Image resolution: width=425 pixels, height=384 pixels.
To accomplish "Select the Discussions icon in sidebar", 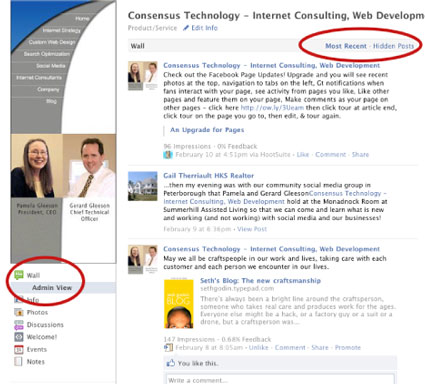I will point(19,325).
